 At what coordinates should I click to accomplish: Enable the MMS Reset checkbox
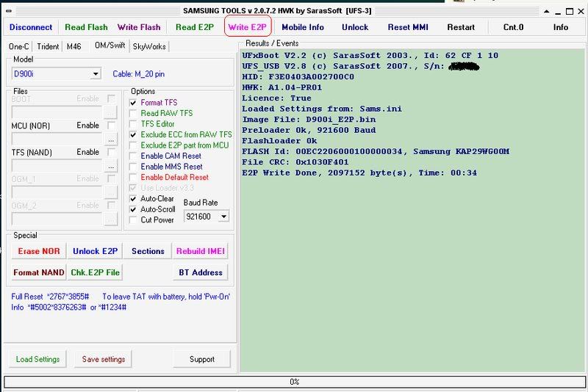click(x=133, y=167)
